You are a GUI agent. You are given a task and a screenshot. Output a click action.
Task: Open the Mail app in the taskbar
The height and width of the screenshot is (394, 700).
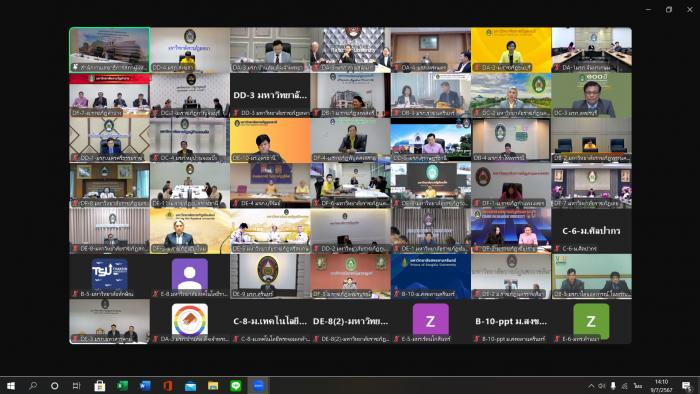[191, 386]
